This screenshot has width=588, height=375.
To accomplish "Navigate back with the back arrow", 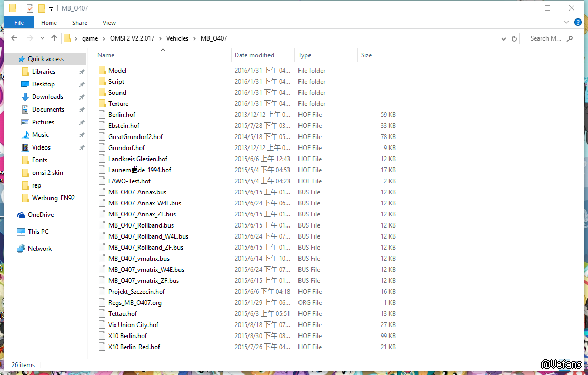I will coord(14,38).
